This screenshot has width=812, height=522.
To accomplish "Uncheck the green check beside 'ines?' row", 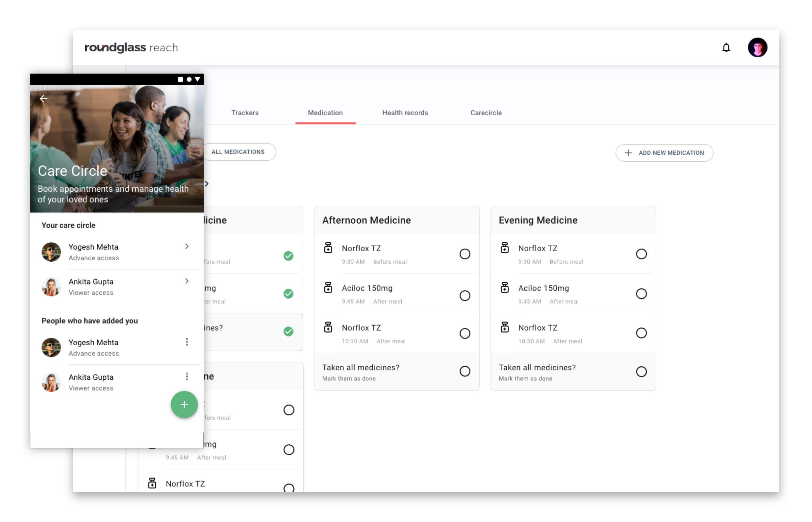I will point(288,331).
